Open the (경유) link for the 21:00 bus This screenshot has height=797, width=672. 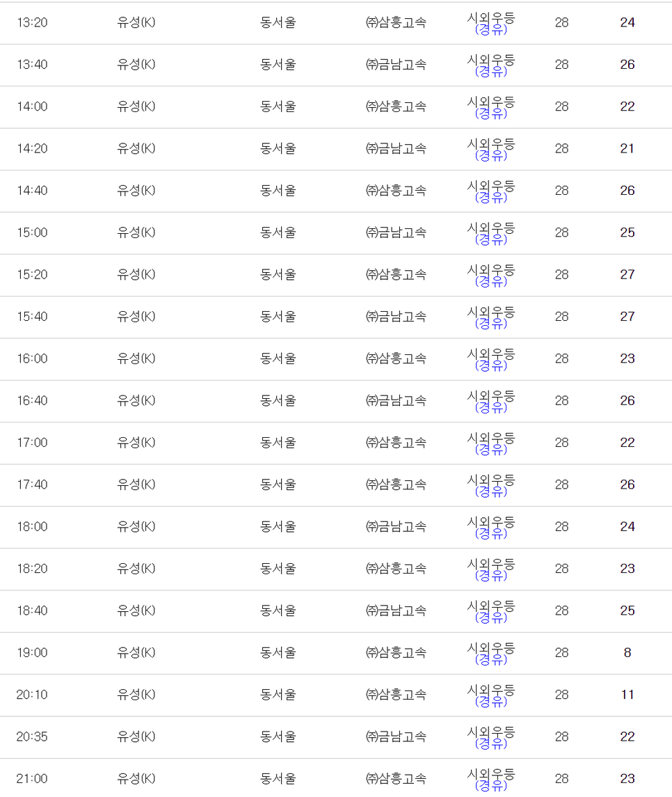(490, 786)
